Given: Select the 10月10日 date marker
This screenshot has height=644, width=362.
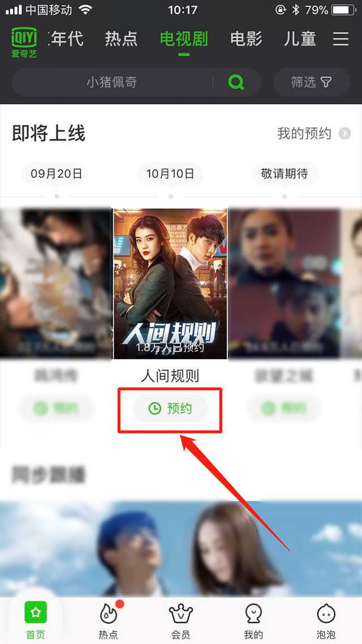Looking at the screenshot, I should coord(170,174).
